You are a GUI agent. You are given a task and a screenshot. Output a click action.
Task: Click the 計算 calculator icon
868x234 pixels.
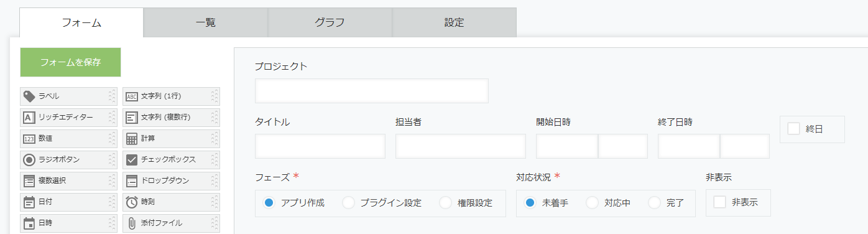[131, 139]
